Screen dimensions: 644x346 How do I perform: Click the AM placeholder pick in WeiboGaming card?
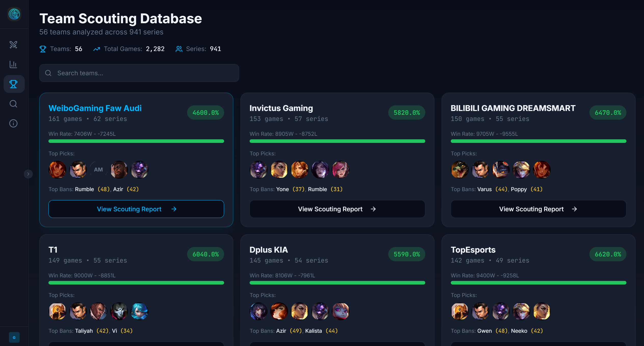pyautogui.click(x=98, y=170)
